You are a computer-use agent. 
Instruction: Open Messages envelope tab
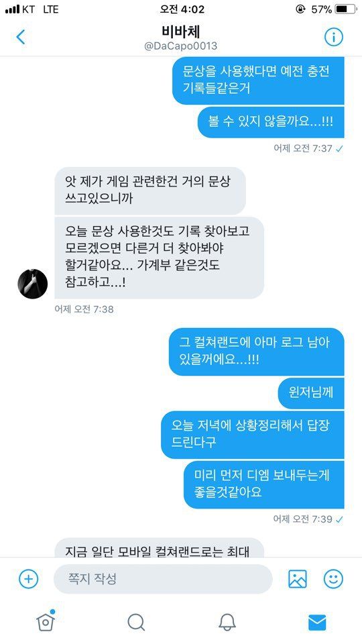[317, 623]
